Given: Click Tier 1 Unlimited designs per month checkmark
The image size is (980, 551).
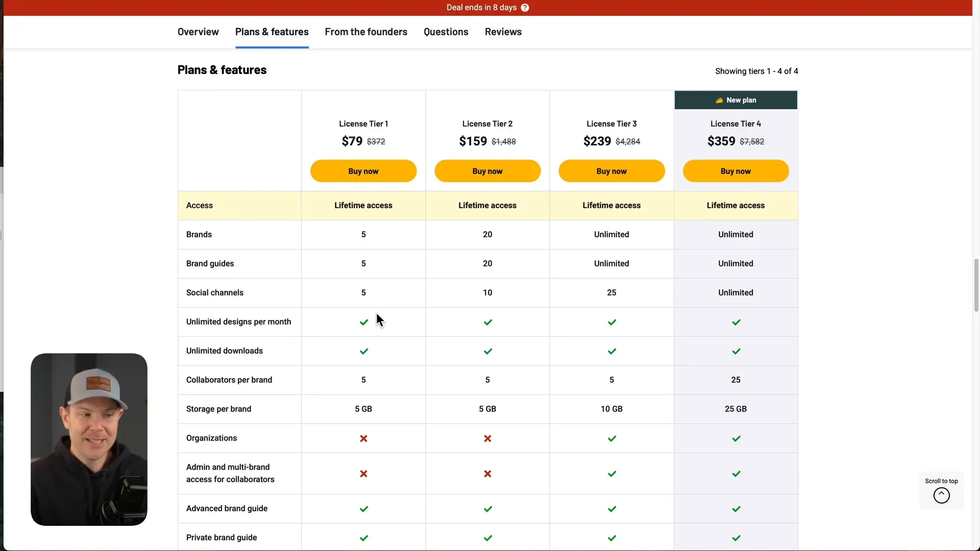Looking at the screenshot, I should coord(363,322).
